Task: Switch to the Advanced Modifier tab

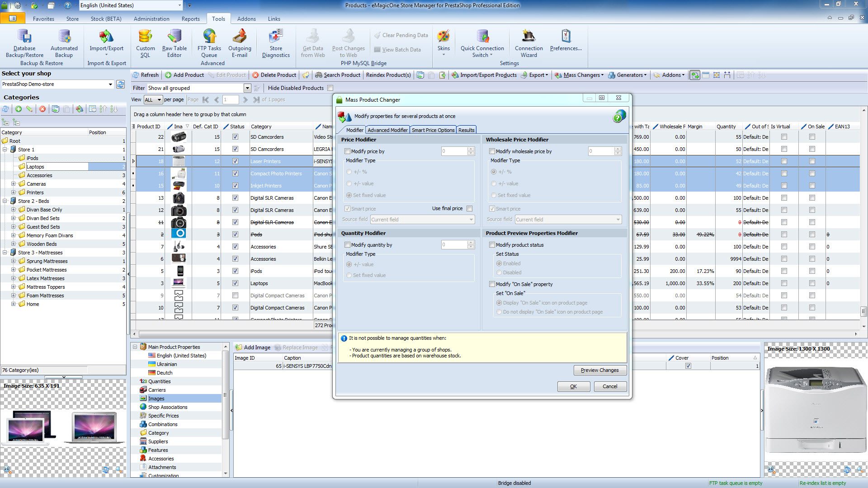Action: tap(387, 130)
